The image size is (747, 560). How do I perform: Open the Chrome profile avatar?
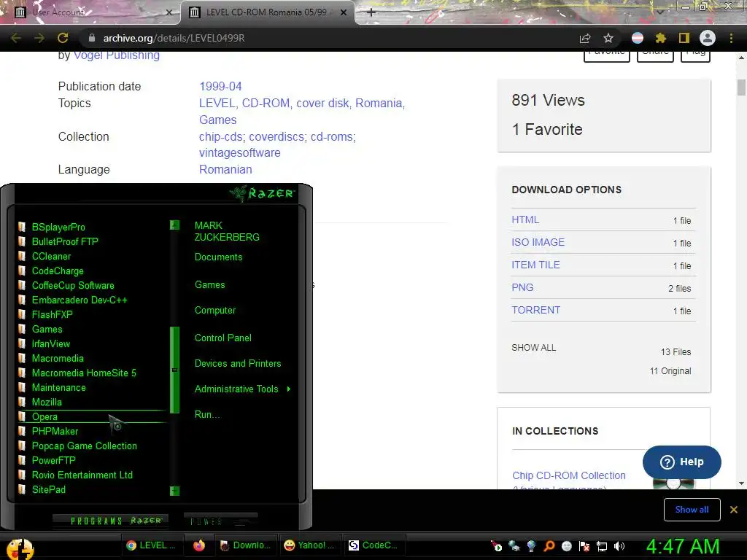708,38
